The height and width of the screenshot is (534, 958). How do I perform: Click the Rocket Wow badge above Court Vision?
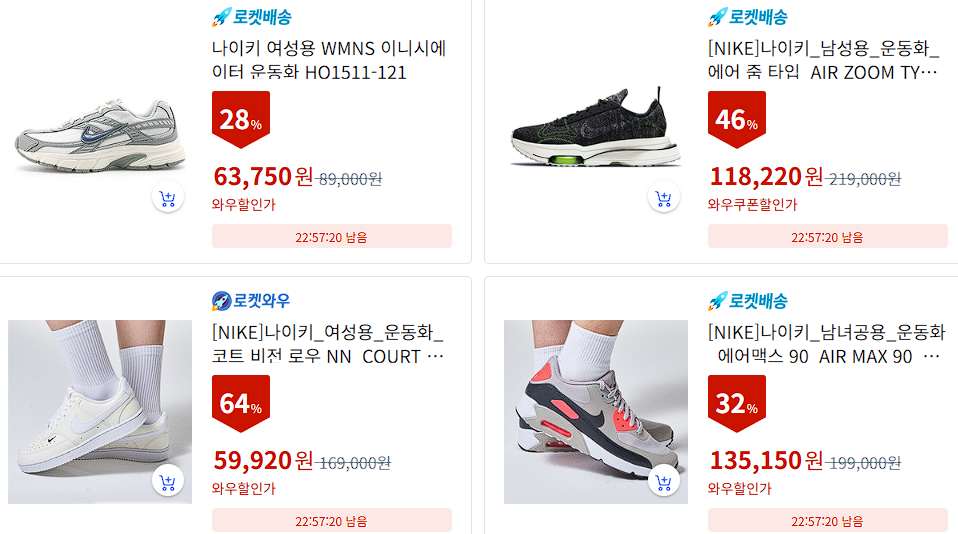(250, 301)
